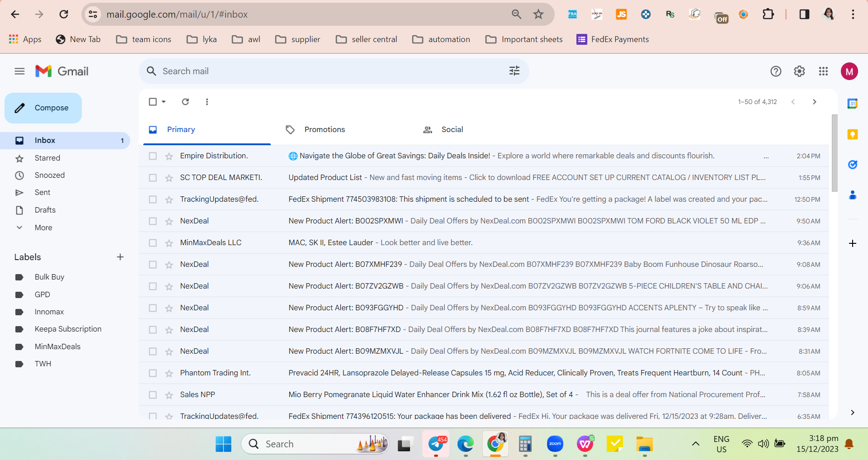Switch to Primary inbox tab
The height and width of the screenshot is (460, 868).
pyautogui.click(x=207, y=130)
